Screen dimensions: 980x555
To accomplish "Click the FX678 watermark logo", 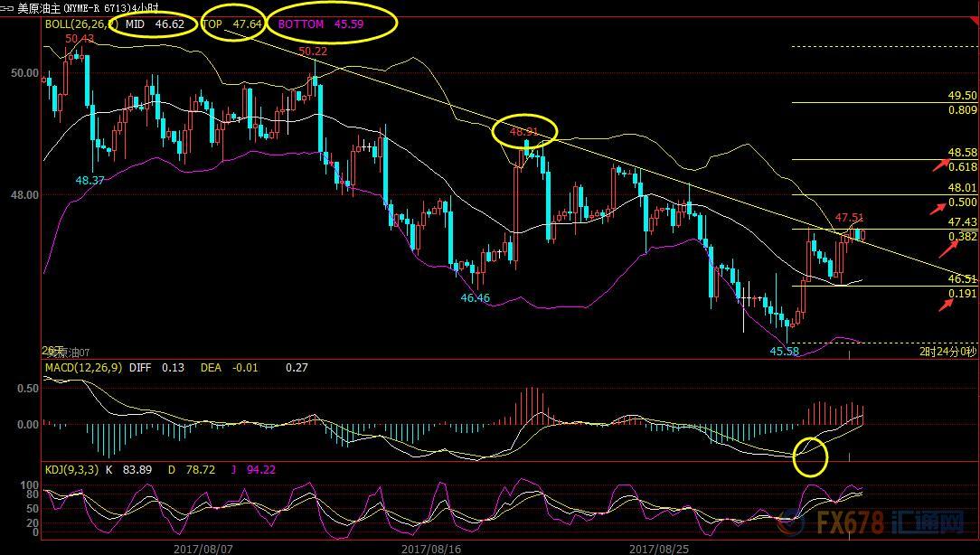I will (872, 522).
